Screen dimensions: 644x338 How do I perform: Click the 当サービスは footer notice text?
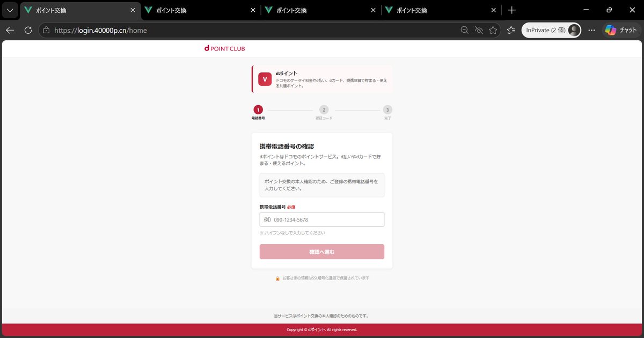(x=322, y=315)
